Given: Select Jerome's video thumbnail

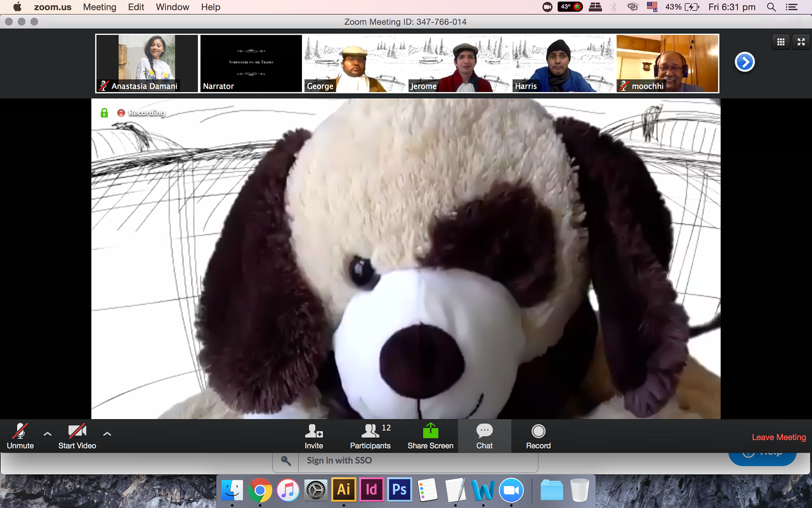Looking at the screenshot, I should click(459, 63).
